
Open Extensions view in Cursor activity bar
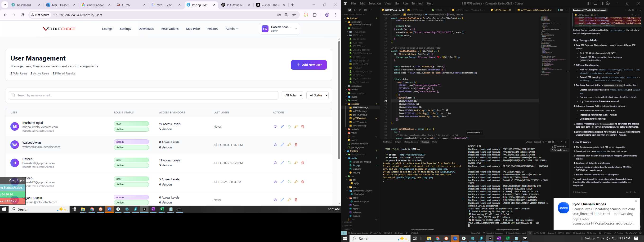(x=365, y=10)
